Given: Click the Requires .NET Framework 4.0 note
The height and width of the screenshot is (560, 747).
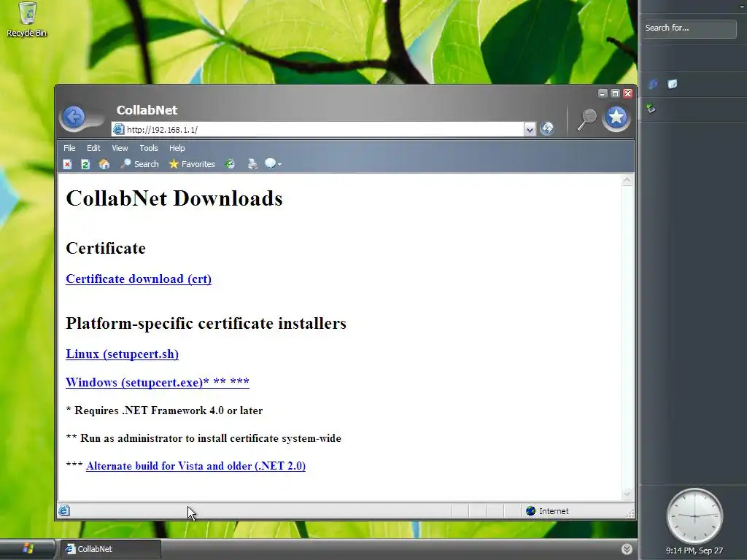Looking at the screenshot, I should pyautogui.click(x=164, y=411).
